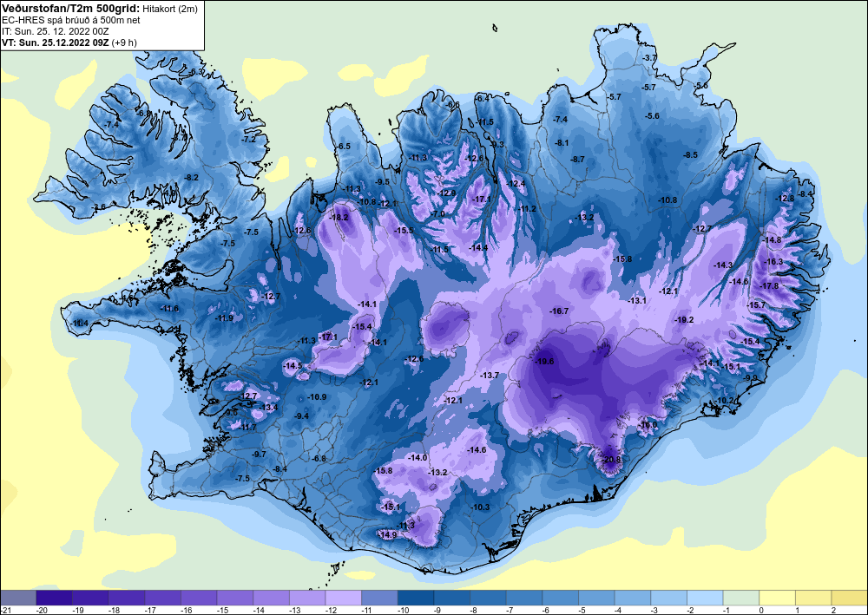Click the -17 legend color block
The width and height of the screenshot is (868, 615).
tap(163, 598)
